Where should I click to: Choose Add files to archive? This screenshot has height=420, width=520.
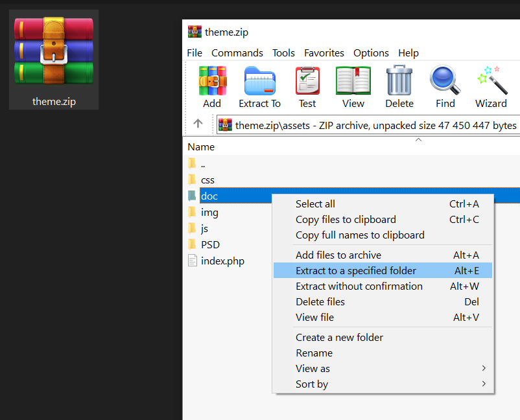tap(383, 255)
